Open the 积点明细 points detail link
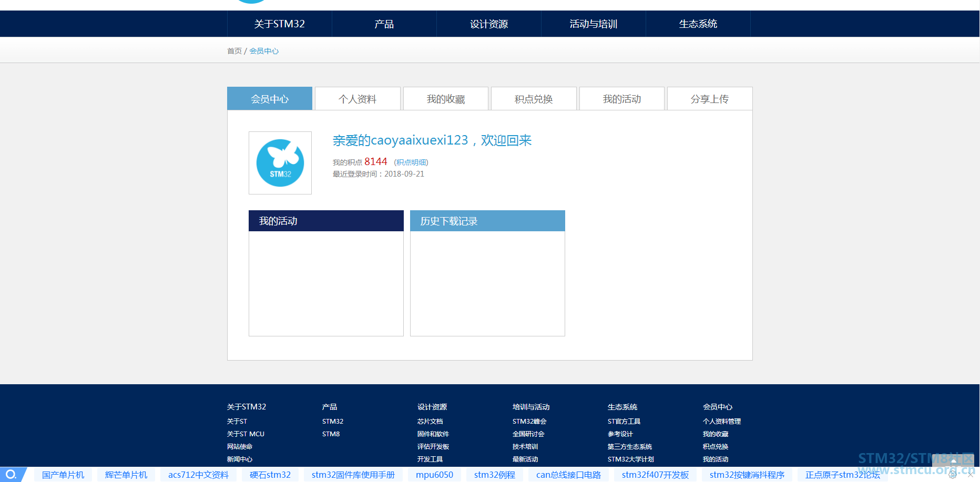Image resolution: width=980 pixels, height=482 pixels. [x=411, y=162]
